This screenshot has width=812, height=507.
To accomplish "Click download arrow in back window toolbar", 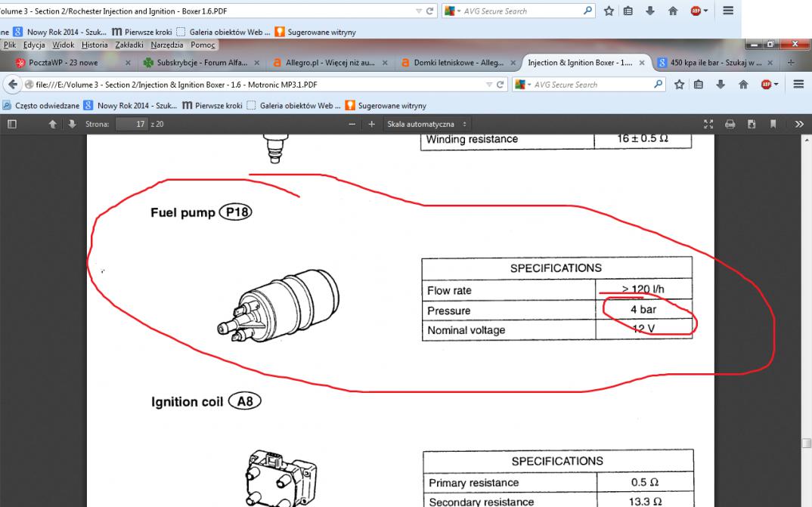I will tap(650, 11).
